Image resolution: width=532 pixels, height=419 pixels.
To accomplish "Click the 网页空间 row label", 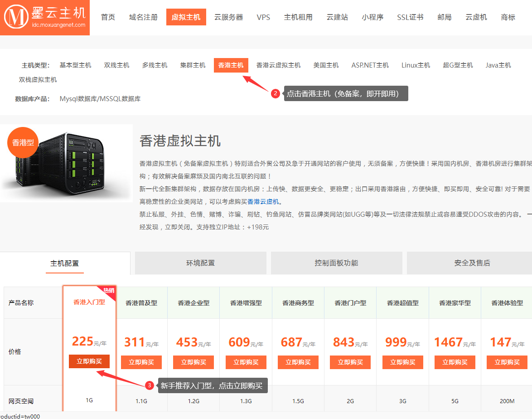I will click(x=21, y=401).
